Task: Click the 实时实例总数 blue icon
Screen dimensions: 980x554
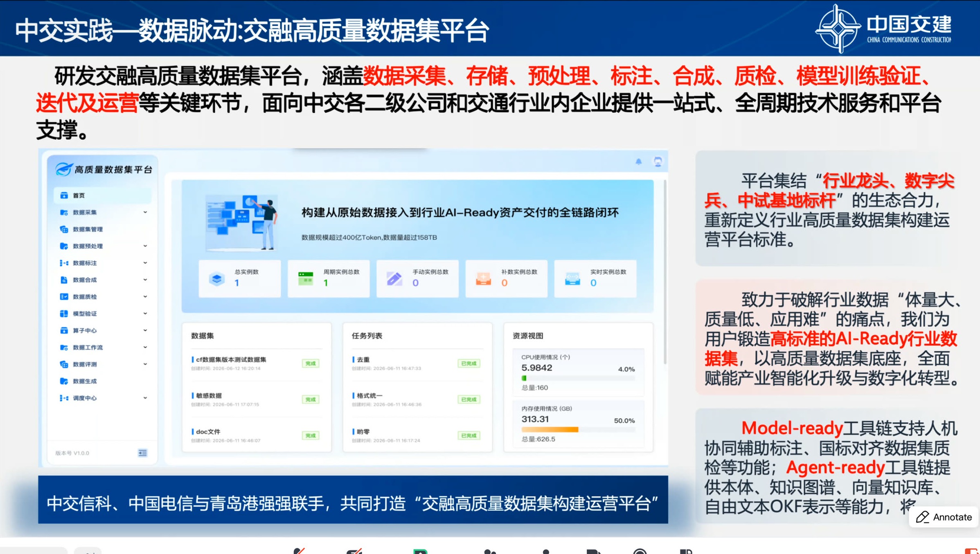Action: click(572, 279)
